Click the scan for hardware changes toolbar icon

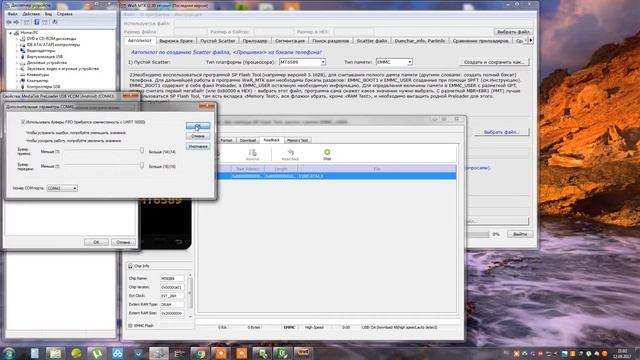[55, 22]
